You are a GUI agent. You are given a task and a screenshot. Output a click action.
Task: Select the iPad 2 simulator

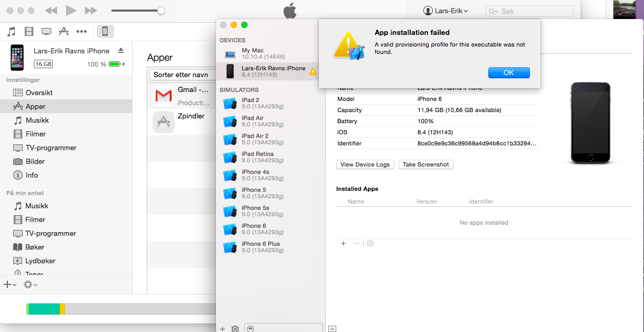point(271,103)
